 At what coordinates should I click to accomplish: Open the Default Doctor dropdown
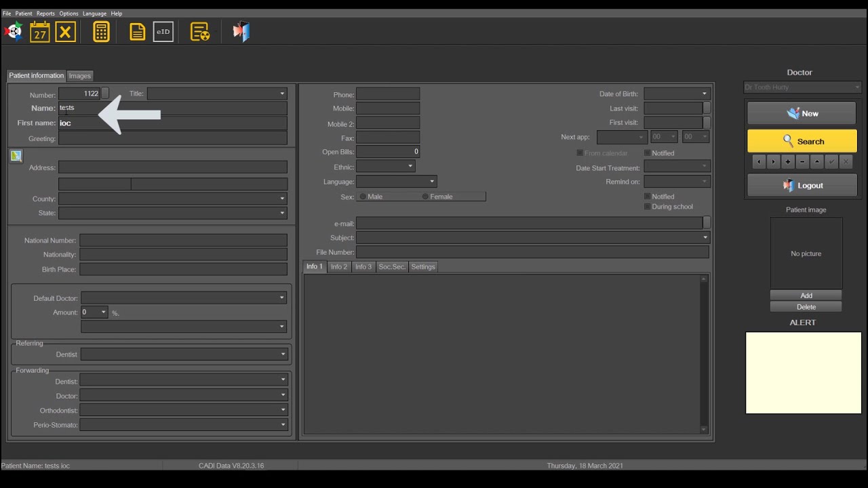tap(183, 298)
